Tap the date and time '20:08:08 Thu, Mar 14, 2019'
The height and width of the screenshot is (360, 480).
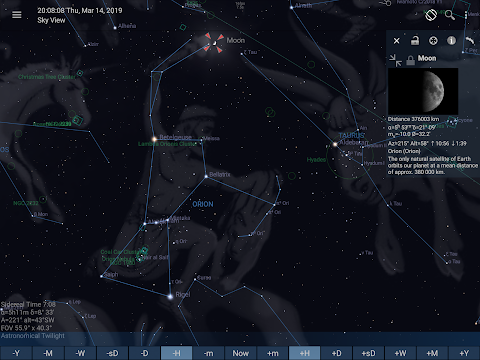[80, 10]
